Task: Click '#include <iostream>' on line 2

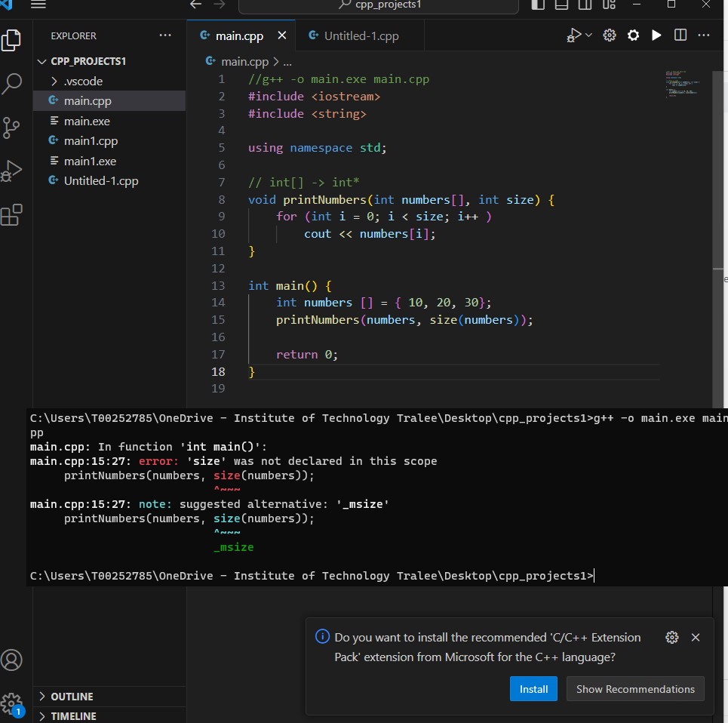Action: 314,97
